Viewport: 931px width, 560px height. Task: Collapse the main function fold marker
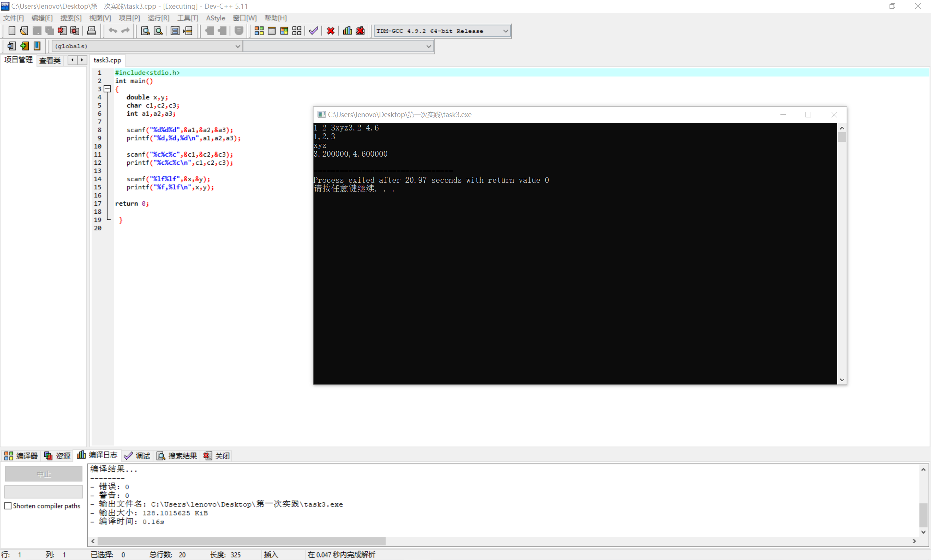click(107, 89)
